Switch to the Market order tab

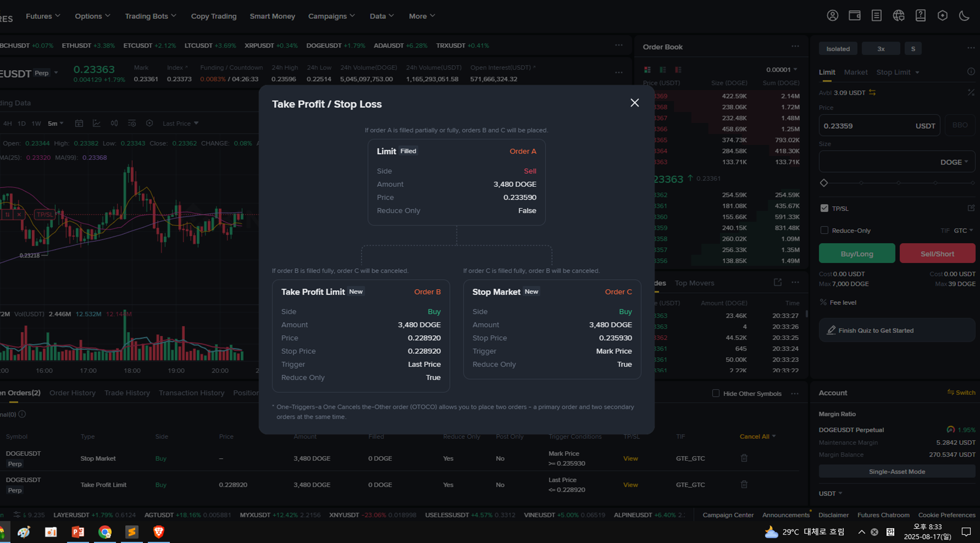[855, 72]
